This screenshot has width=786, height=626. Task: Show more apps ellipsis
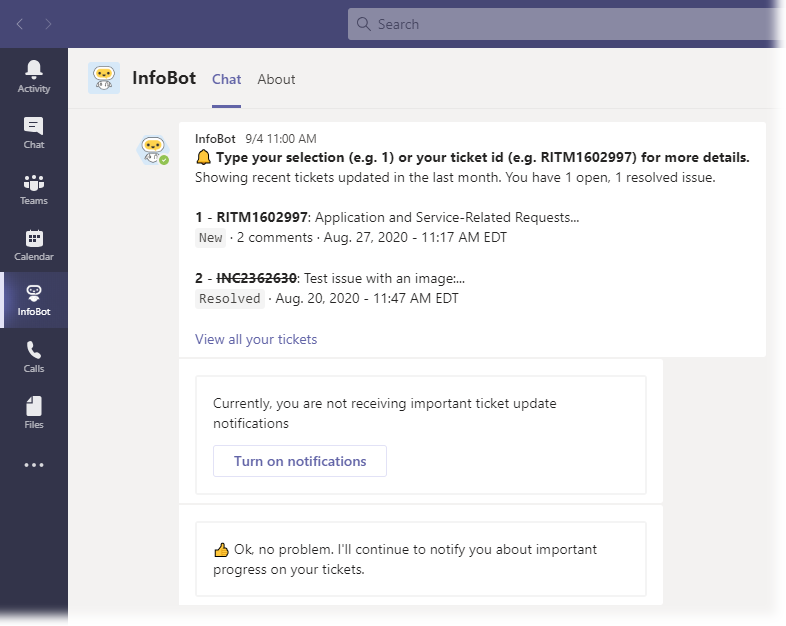coord(34,465)
